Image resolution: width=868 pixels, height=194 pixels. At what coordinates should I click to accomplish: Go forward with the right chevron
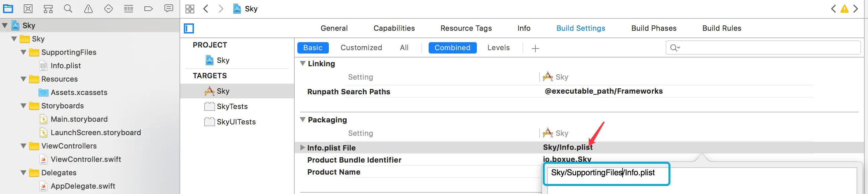click(221, 9)
